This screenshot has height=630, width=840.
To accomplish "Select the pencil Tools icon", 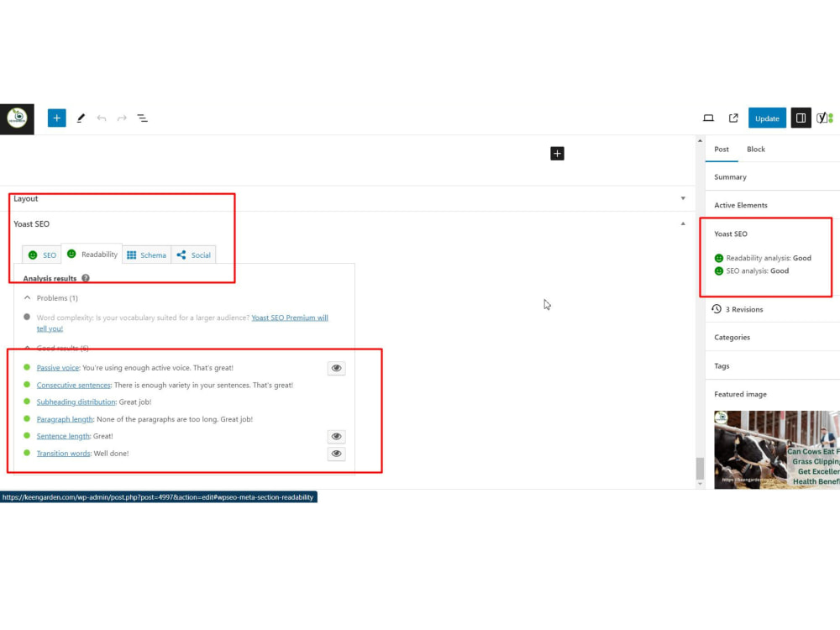I will (81, 118).
